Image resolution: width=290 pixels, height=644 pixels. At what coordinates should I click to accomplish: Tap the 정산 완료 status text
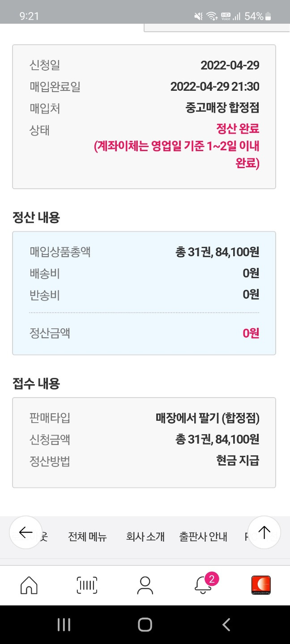pos(238,130)
